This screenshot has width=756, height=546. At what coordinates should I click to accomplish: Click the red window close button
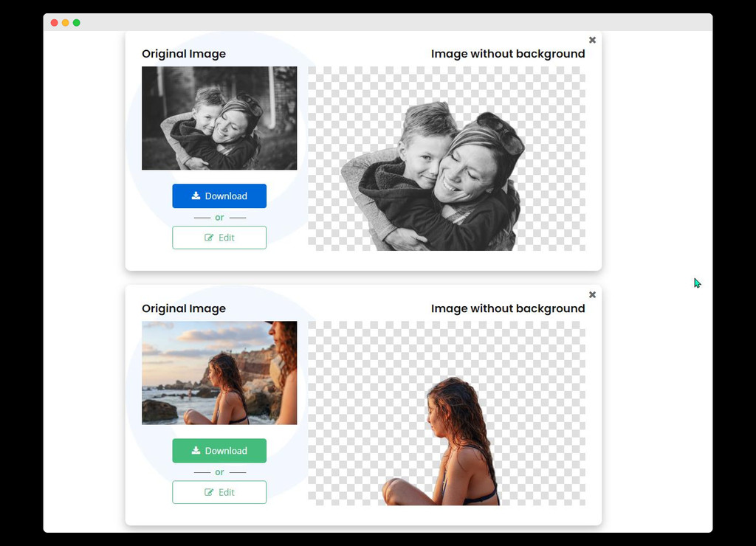point(54,23)
